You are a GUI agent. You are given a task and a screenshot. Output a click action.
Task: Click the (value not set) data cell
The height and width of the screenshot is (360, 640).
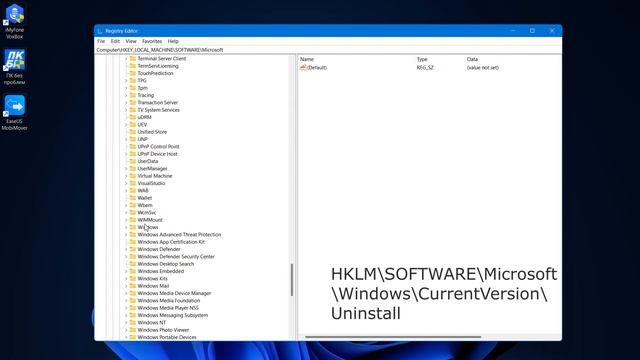point(483,68)
